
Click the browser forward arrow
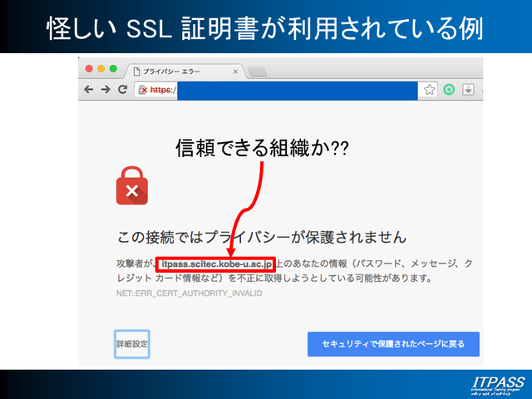106,89
